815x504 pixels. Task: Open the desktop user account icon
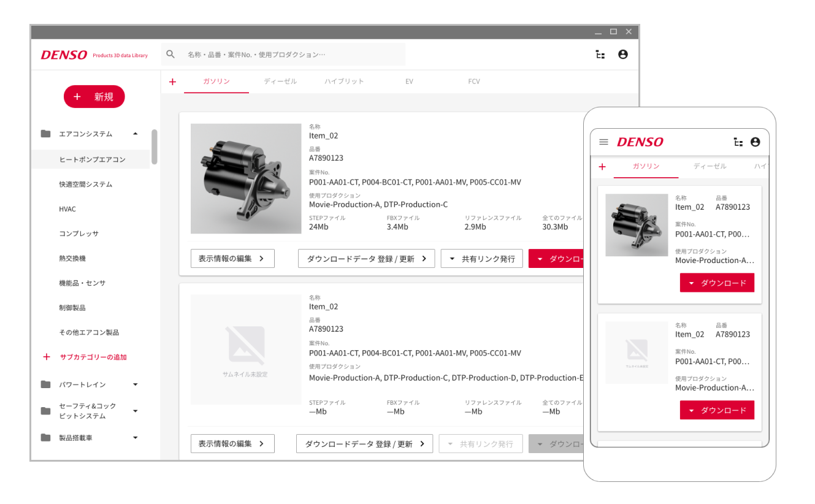[x=623, y=55]
